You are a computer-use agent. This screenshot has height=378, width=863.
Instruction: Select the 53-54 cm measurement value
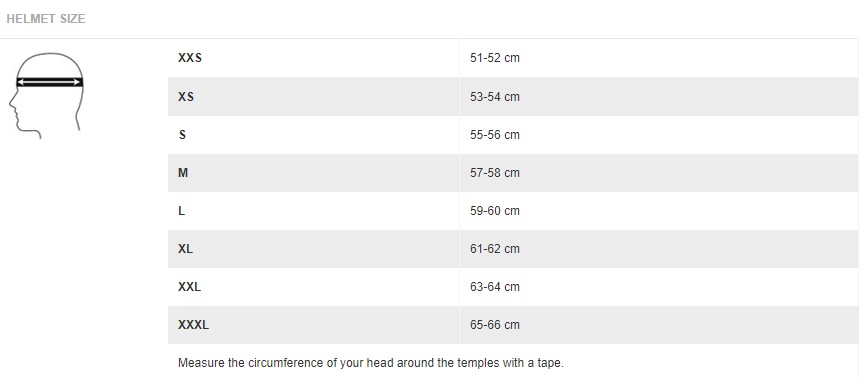click(495, 96)
